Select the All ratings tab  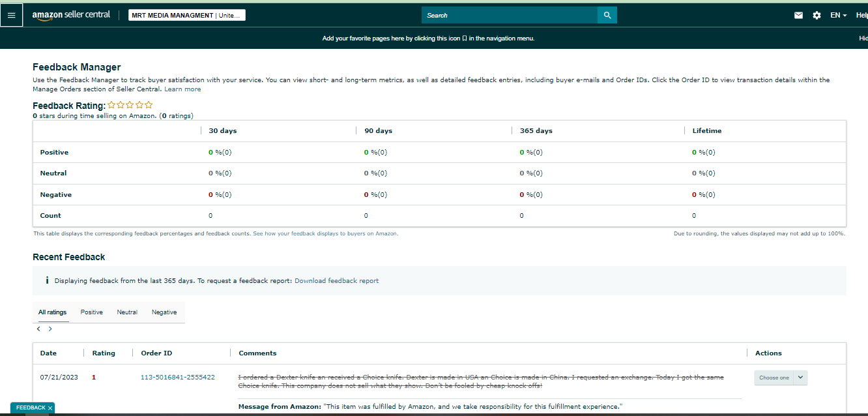point(52,312)
